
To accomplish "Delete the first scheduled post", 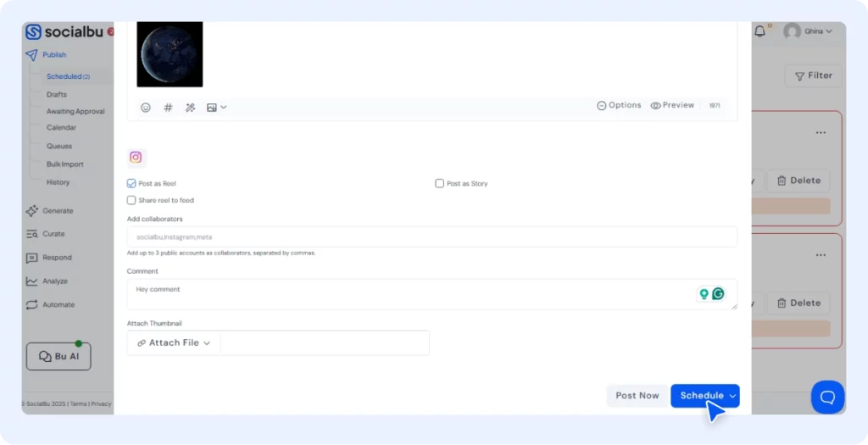I will tap(798, 181).
